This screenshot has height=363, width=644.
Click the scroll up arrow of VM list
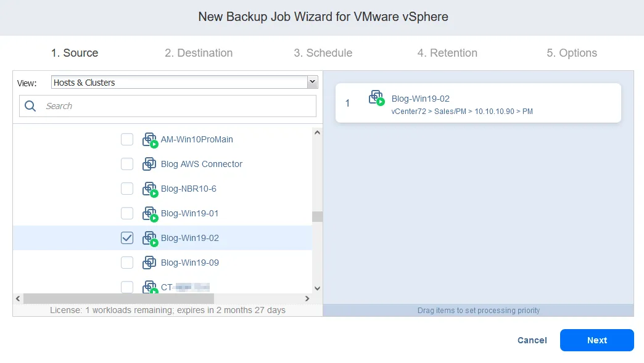317,132
